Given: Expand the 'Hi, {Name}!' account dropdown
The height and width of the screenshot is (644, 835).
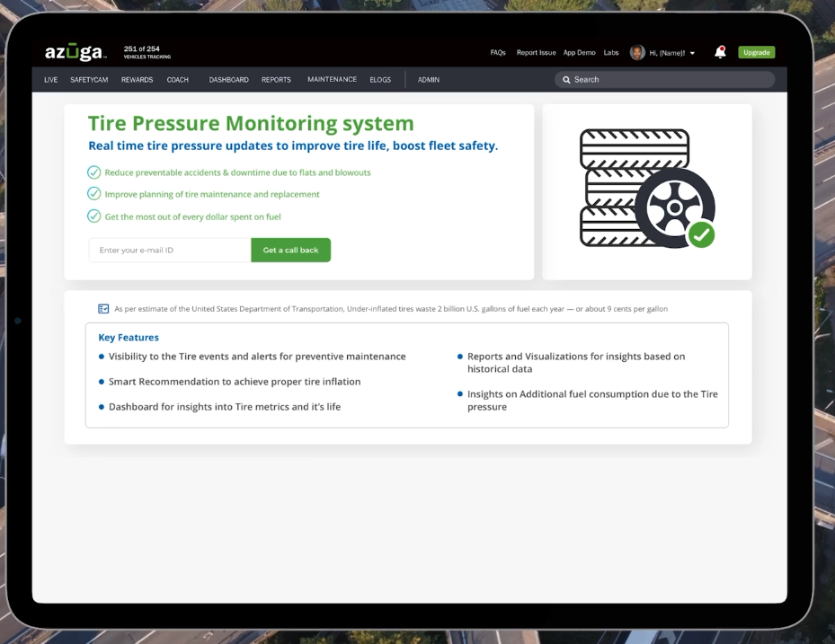Looking at the screenshot, I should click(x=691, y=53).
